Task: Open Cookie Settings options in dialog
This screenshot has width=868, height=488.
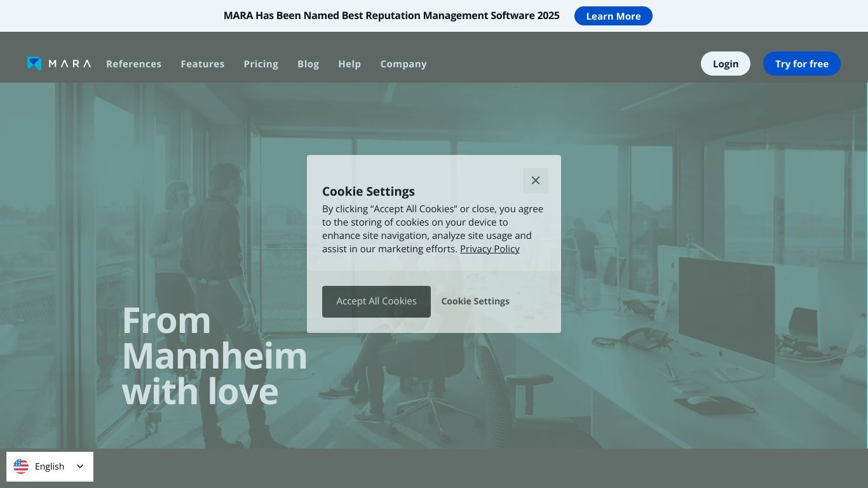Action: pyautogui.click(x=475, y=301)
